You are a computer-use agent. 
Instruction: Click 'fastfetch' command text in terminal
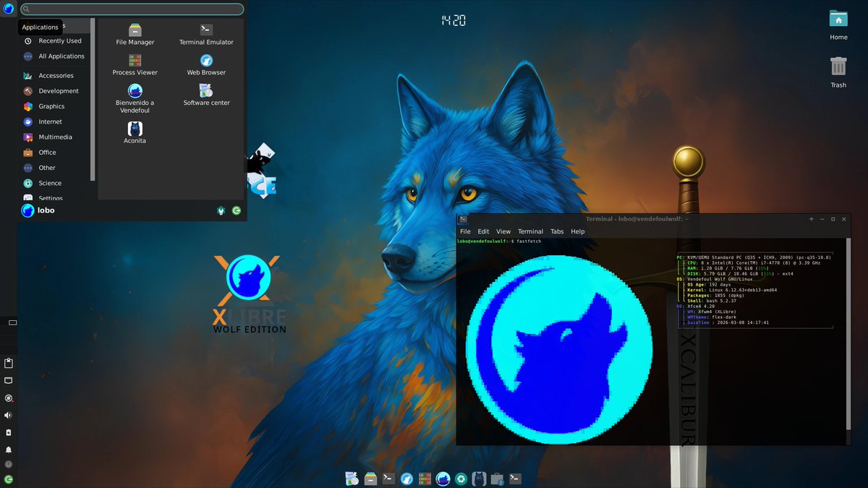(x=529, y=241)
